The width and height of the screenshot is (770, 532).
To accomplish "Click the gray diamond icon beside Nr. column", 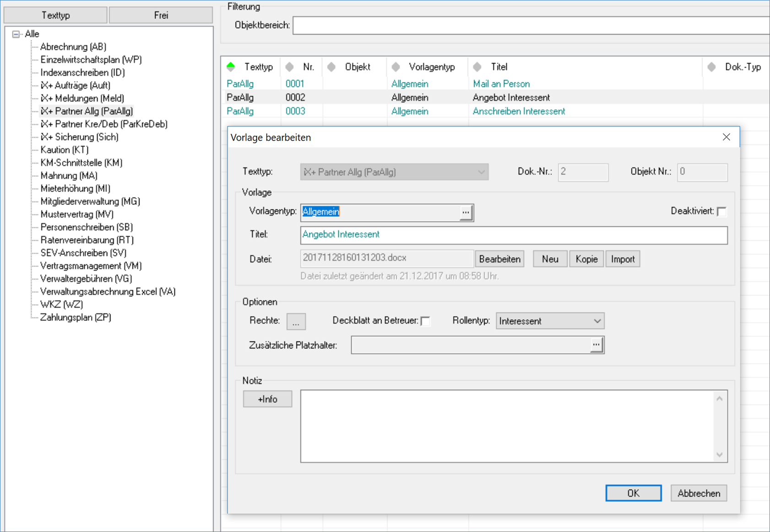I will pyautogui.click(x=290, y=67).
